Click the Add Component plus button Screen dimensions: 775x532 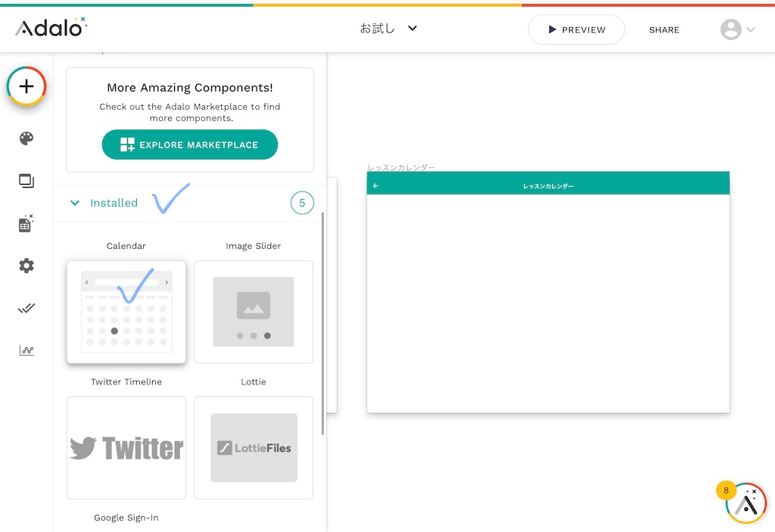point(26,86)
